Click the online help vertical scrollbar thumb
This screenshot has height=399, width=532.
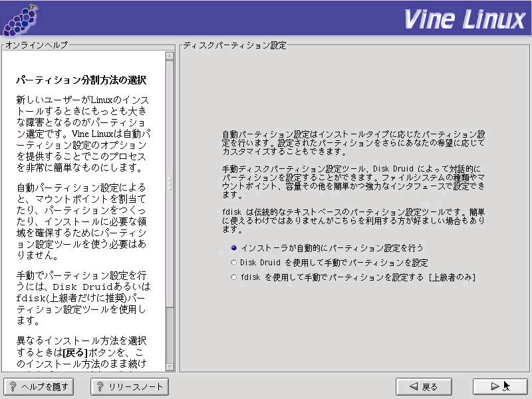pos(170,184)
